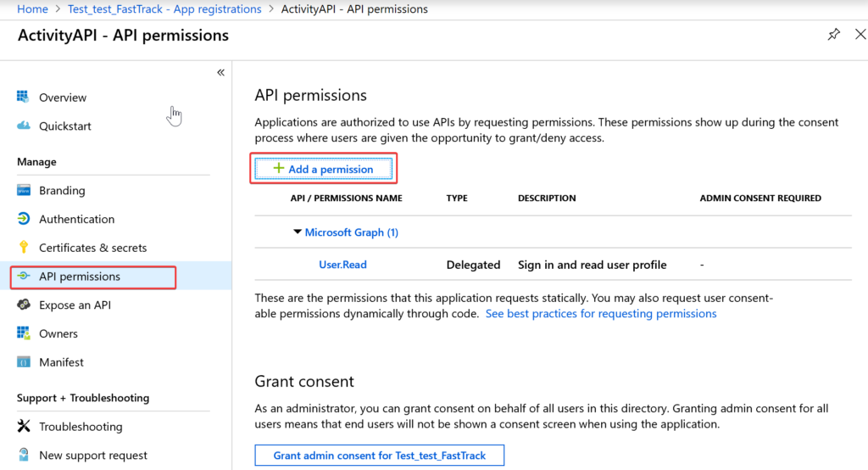Click the Support + Troubleshooting section label

tap(83, 398)
